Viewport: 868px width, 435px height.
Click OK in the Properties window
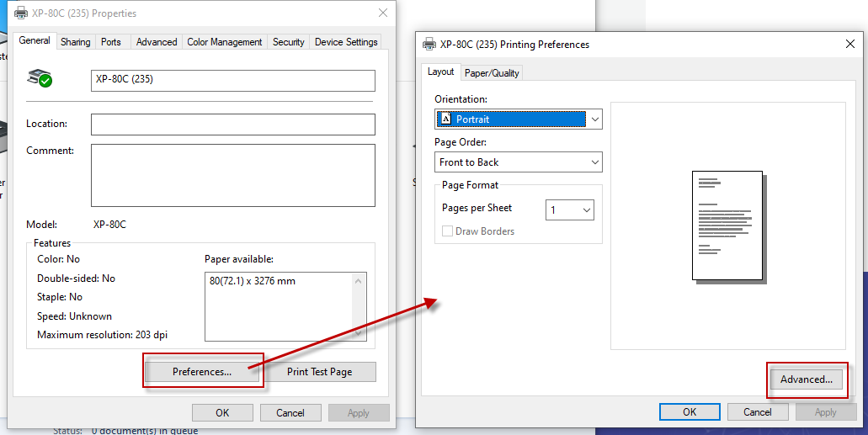tap(222, 413)
